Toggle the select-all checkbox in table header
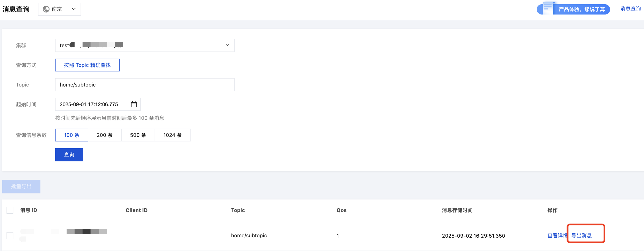This screenshot has width=644, height=251. 10,210
